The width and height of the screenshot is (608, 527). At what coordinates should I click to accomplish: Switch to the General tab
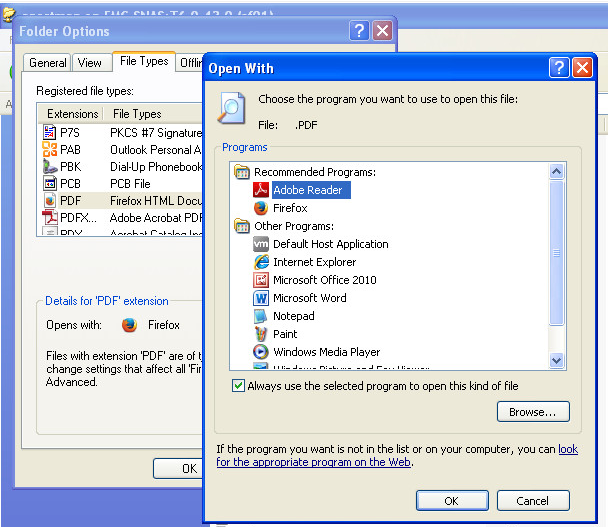point(48,63)
